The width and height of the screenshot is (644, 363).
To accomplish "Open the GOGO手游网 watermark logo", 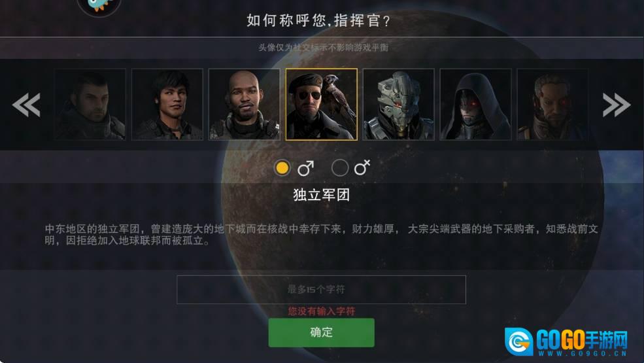I will pos(566,341).
